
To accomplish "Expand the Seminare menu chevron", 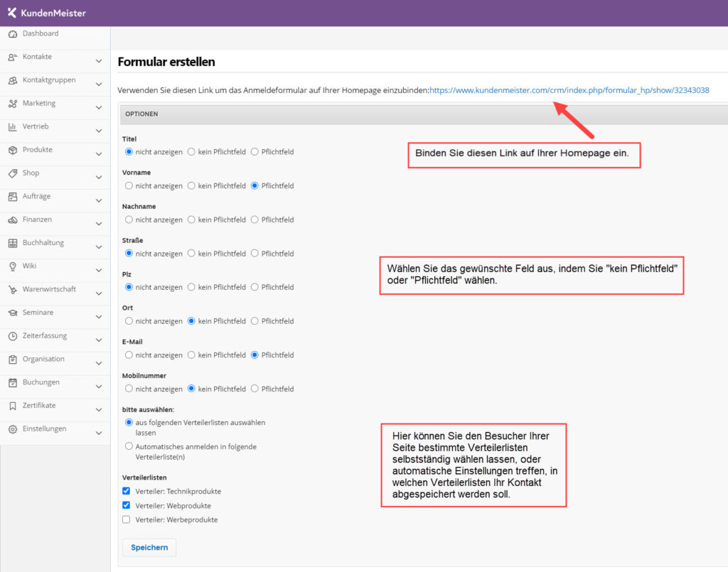I will click(x=99, y=316).
